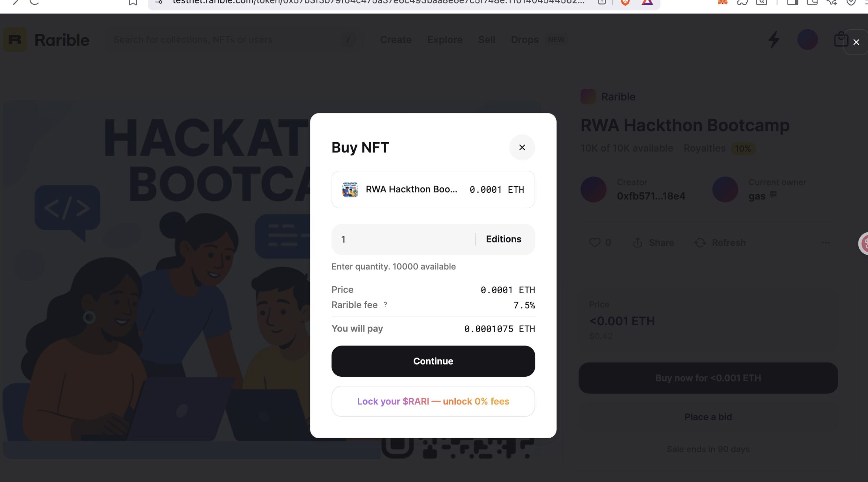Open the lightning bolt activity icon
The image size is (868, 482).
coord(773,40)
